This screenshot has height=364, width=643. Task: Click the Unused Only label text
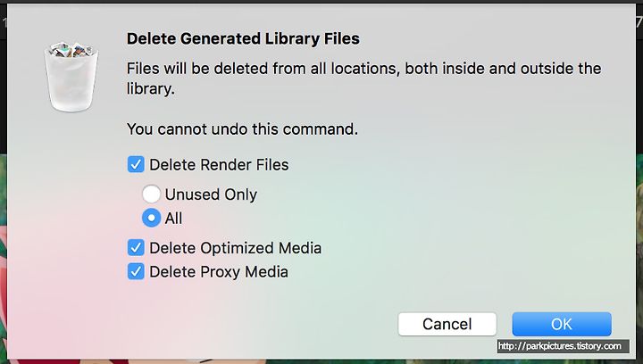point(211,194)
